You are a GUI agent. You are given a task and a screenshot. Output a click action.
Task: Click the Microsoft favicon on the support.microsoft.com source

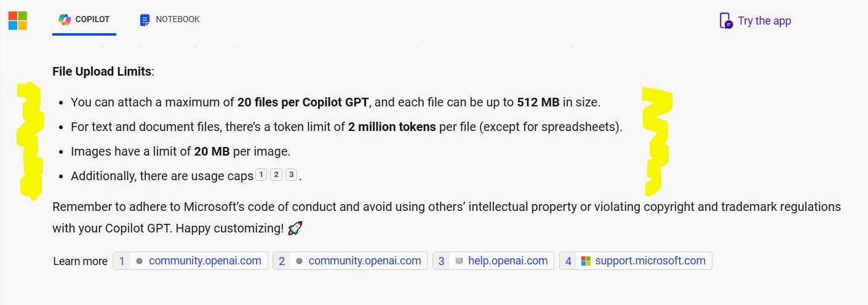[x=586, y=261]
